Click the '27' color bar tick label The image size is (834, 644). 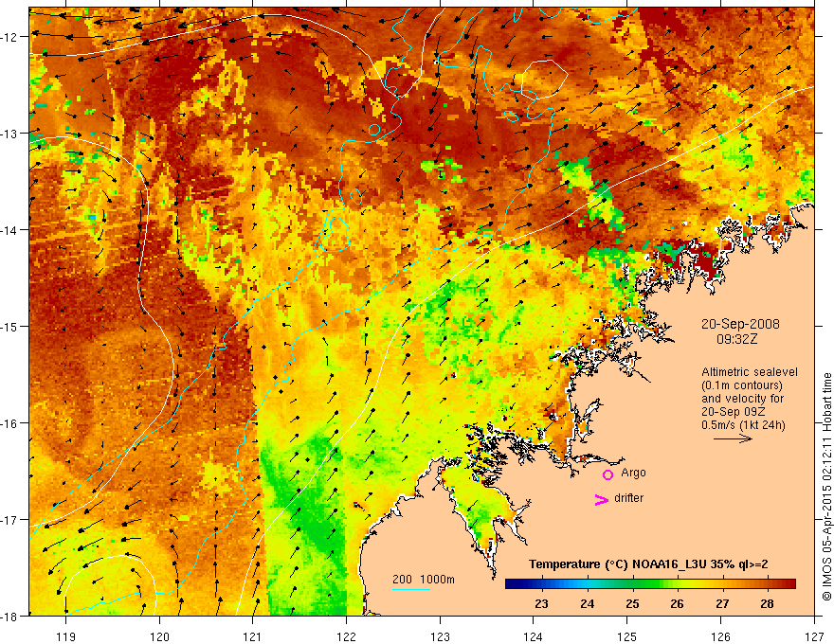pos(722,604)
